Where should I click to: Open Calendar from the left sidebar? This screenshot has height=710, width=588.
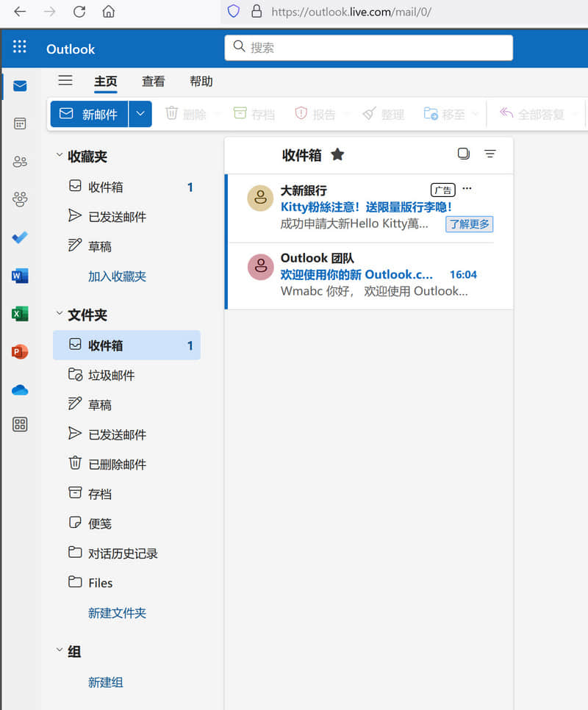click(20, 123)
